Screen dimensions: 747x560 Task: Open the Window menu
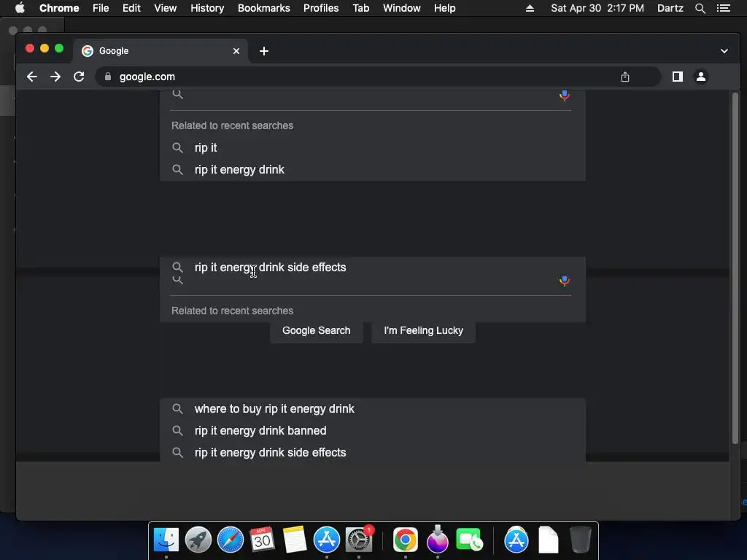402,8
